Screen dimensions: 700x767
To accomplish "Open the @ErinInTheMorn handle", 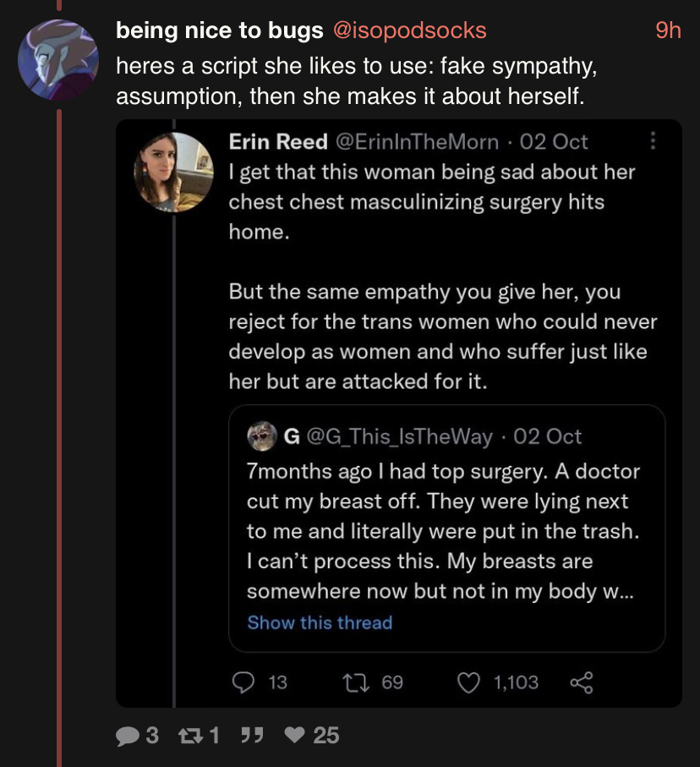I will coord(419,142).
